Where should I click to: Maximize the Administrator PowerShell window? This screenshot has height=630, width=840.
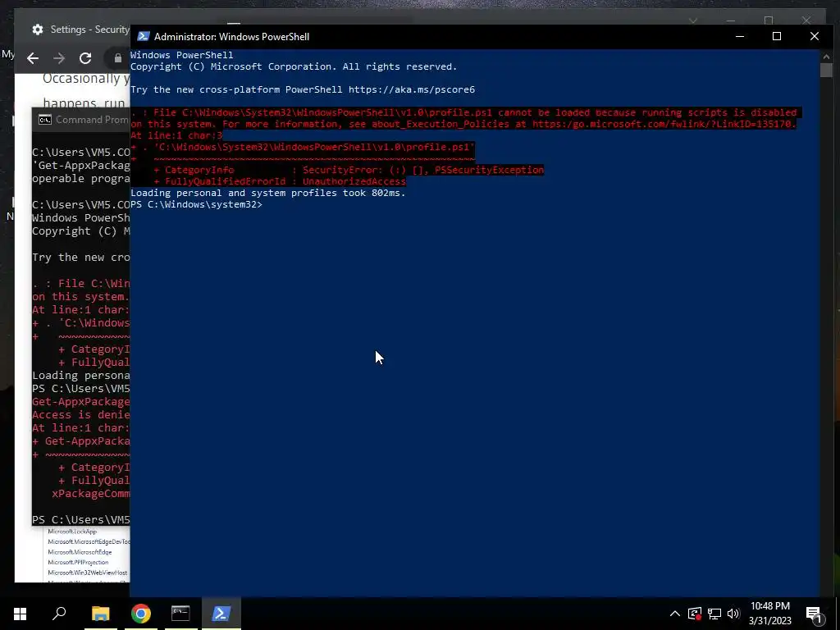coord(777,36)
